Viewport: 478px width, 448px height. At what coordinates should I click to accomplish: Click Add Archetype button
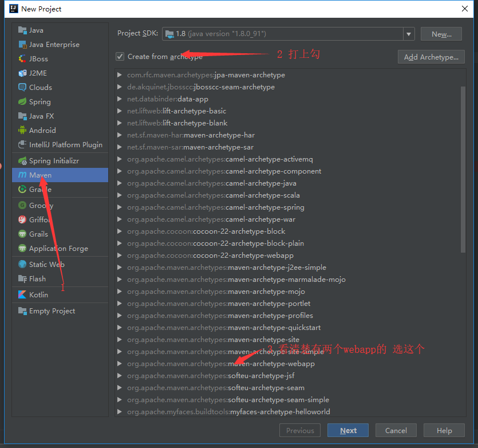(431, 57)
